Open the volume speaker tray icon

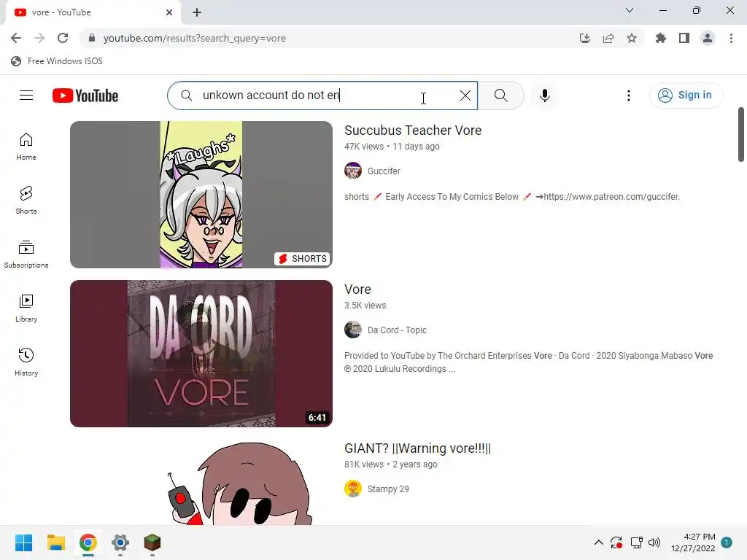pyautogui.click(x=654, y=542)
